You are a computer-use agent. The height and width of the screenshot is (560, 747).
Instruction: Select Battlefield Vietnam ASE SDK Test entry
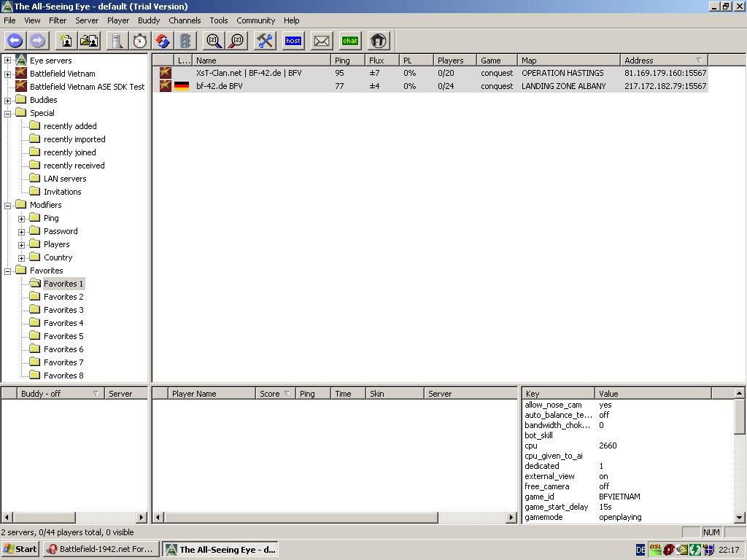[88, 87]
